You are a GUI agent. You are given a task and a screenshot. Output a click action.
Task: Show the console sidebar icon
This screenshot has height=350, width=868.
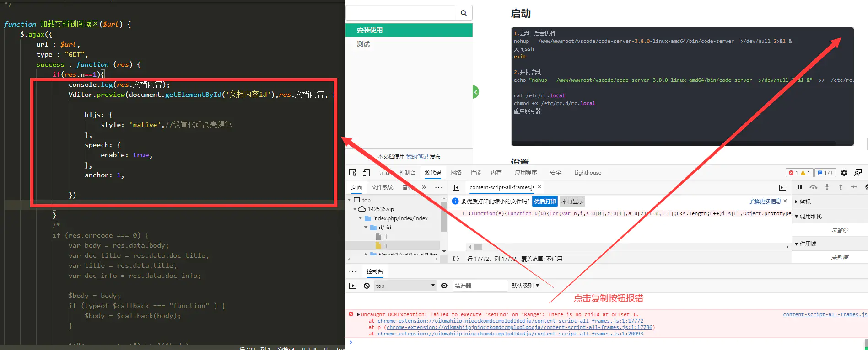coord(352,286)
